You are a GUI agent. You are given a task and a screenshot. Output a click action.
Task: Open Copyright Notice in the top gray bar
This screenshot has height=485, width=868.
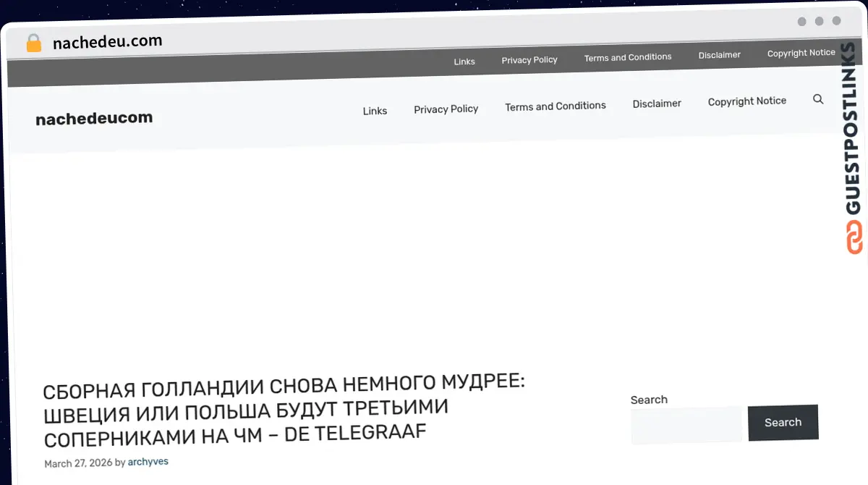tap(801, 53)
